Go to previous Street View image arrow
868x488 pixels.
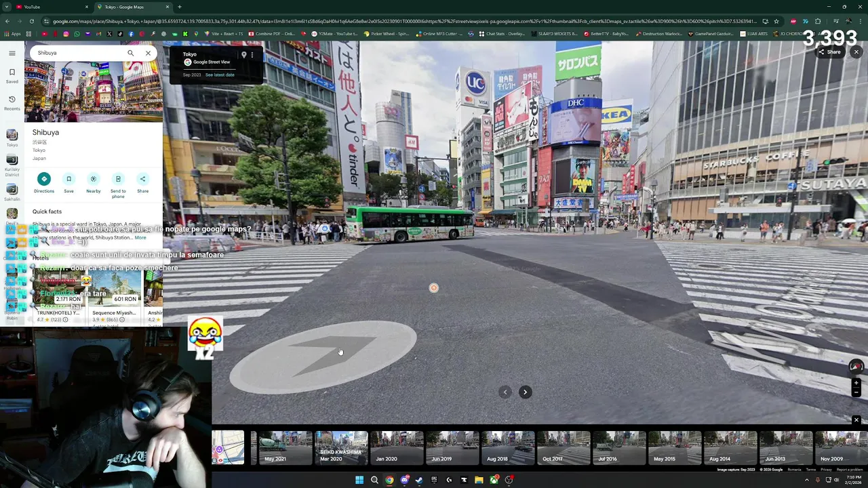pyautogui.click(x=505, y=392)
